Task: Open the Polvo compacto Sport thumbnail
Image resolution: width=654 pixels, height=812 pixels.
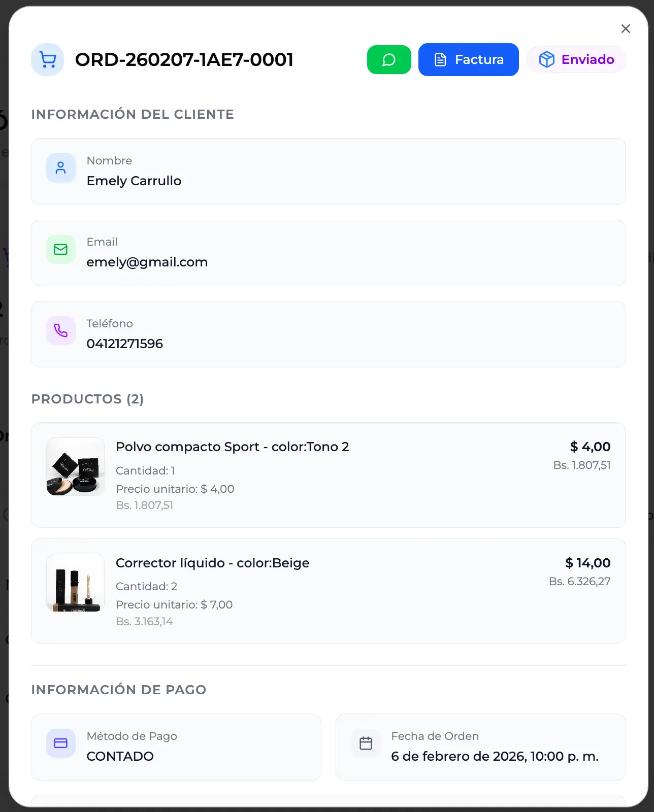Action: [x=76, y=467]
